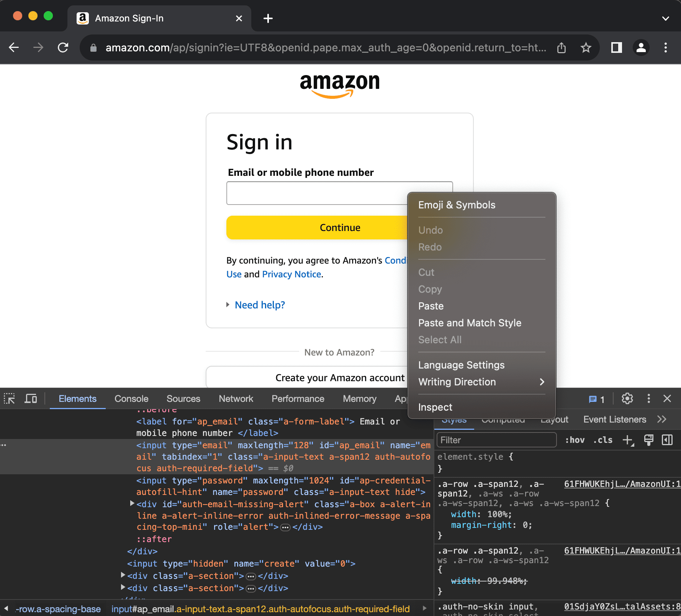Toggle the :hov element state pane
Screen dimensions: 681x616
click(x=575, y=440)
